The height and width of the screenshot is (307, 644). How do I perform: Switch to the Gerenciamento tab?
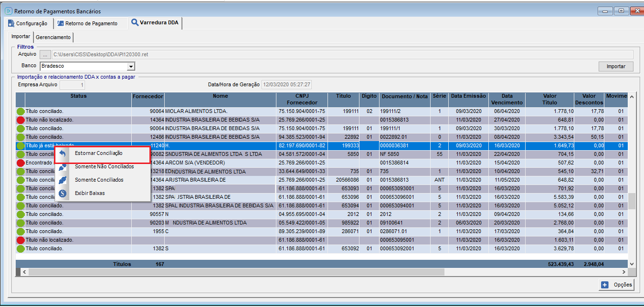[53, 37]
